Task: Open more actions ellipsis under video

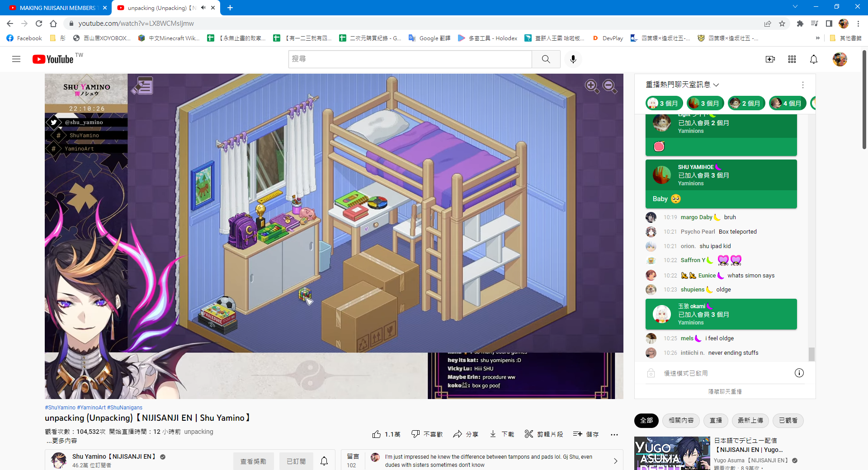Action: click(614, 434)
